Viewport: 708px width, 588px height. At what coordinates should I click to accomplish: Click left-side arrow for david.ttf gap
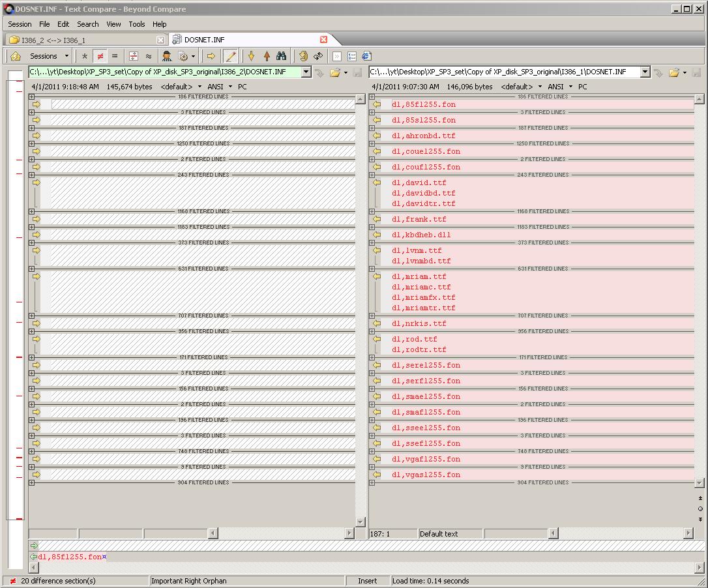37,183
